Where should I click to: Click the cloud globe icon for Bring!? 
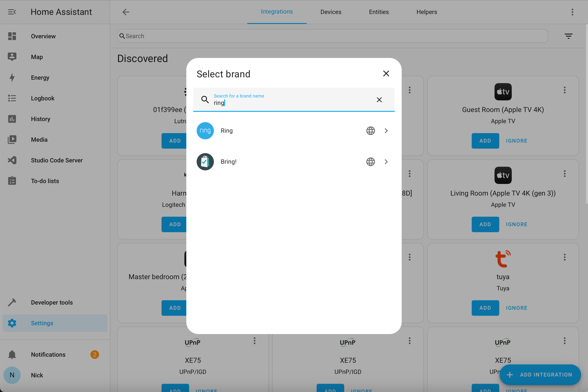click(x=370, y=162)
